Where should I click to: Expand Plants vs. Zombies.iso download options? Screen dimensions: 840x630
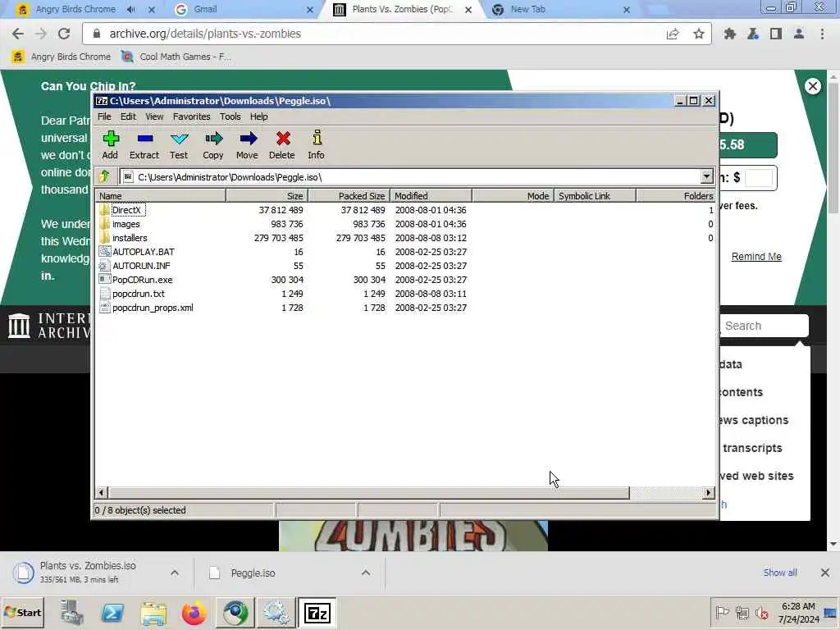(x=175, y=573)
